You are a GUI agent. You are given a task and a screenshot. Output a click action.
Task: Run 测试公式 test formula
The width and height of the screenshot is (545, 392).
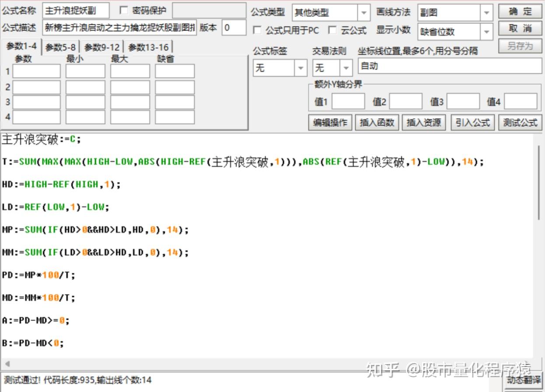coord(520,123)
